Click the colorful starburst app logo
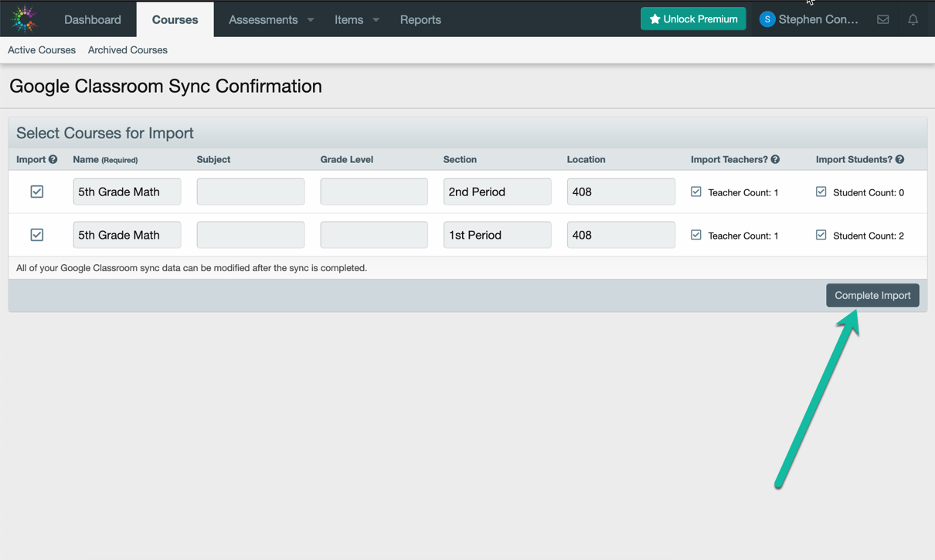 tap(24, 19)
